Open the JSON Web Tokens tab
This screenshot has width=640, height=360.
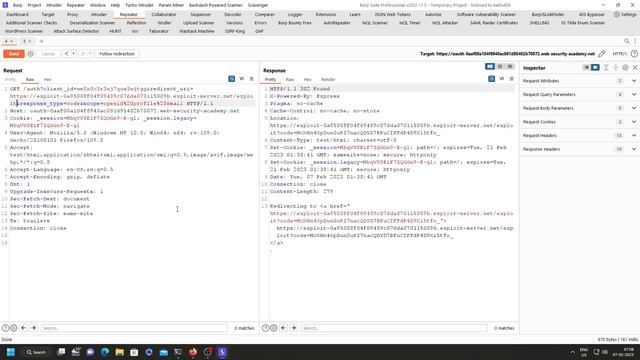393,14
